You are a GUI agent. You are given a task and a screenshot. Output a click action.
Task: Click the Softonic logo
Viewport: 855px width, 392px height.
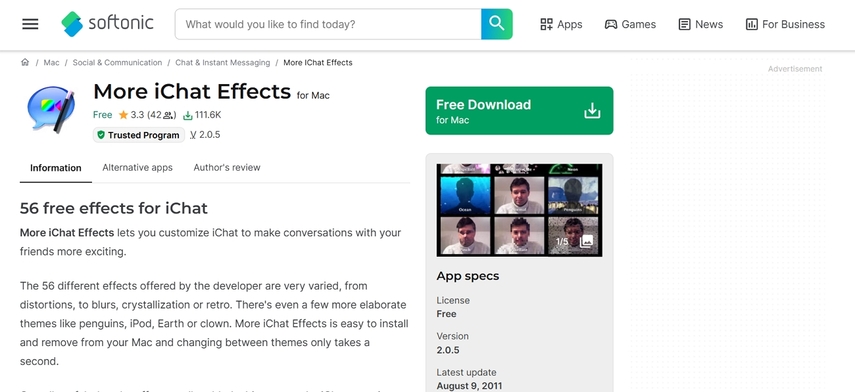coord(107,24)
